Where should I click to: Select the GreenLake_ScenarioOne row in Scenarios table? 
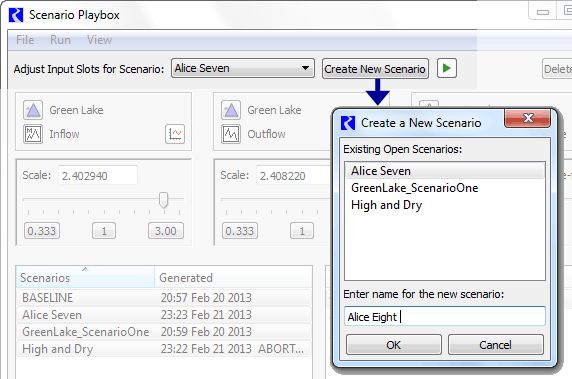(x=164, y=332)
